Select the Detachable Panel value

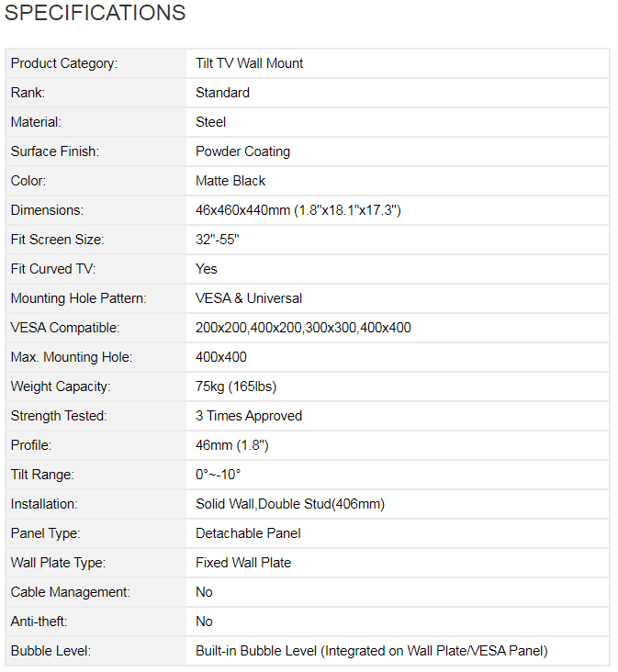248,533
